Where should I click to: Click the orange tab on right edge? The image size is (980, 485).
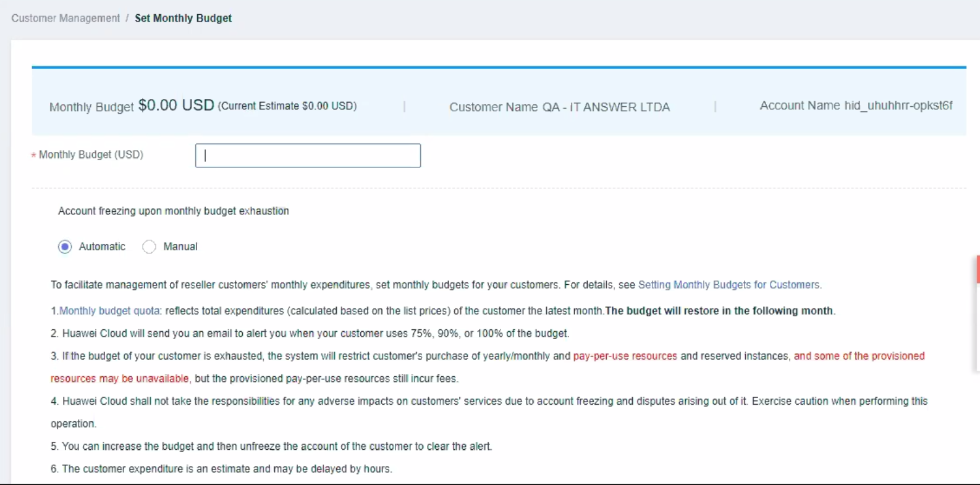point(978,269)
